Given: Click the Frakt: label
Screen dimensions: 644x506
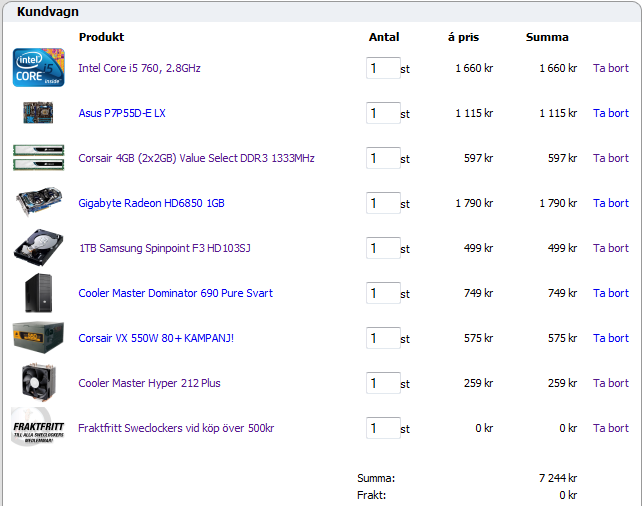Looking at the screenshot, I should click(x=372, y=495).
